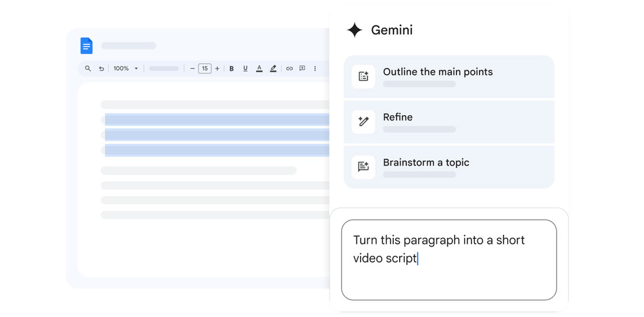Toggle bold formatting
644x317 pixels.
pyautogui.click(x=232, y=68)
